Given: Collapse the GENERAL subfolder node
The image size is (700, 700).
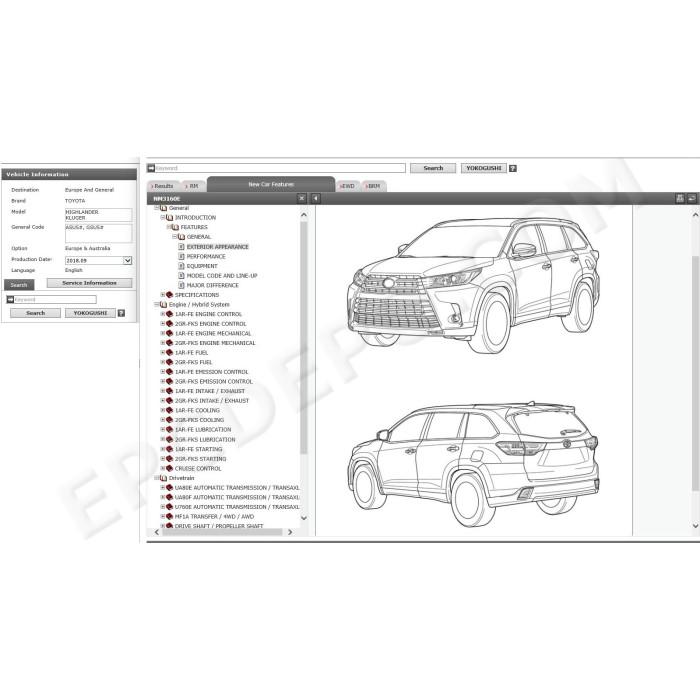Looking at the screenshot, I should coord(175,237).
